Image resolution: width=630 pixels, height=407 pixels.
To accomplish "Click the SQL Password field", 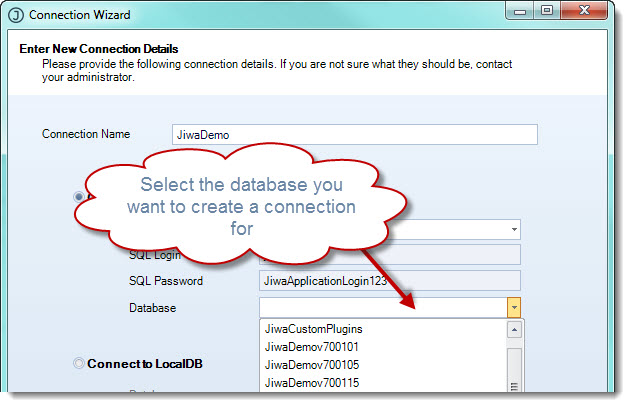I will point(390,281).
